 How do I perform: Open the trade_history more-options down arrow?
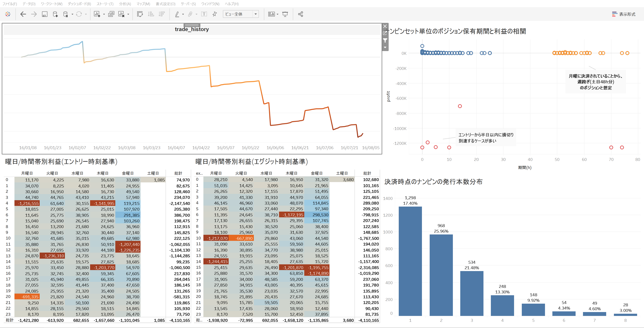point(385,48)
